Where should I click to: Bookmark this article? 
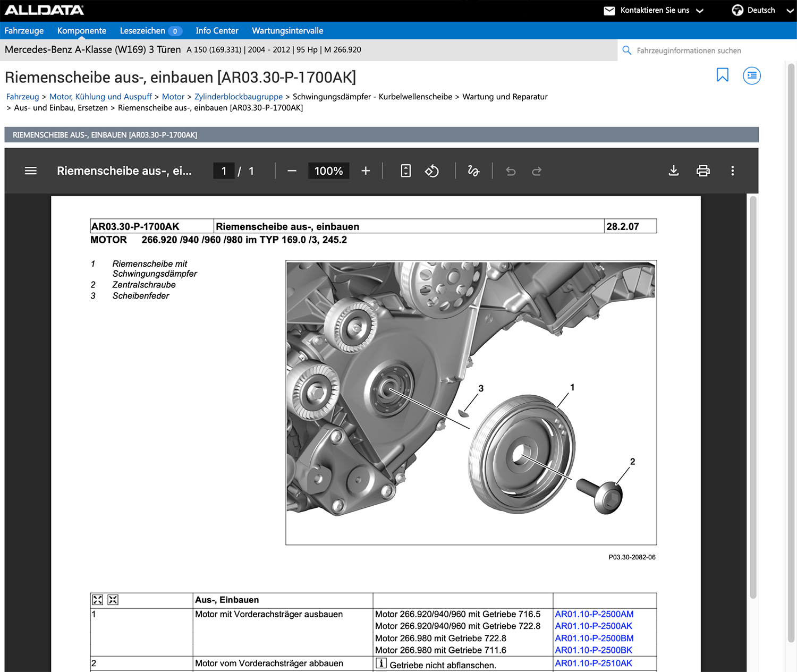[723, 75]
